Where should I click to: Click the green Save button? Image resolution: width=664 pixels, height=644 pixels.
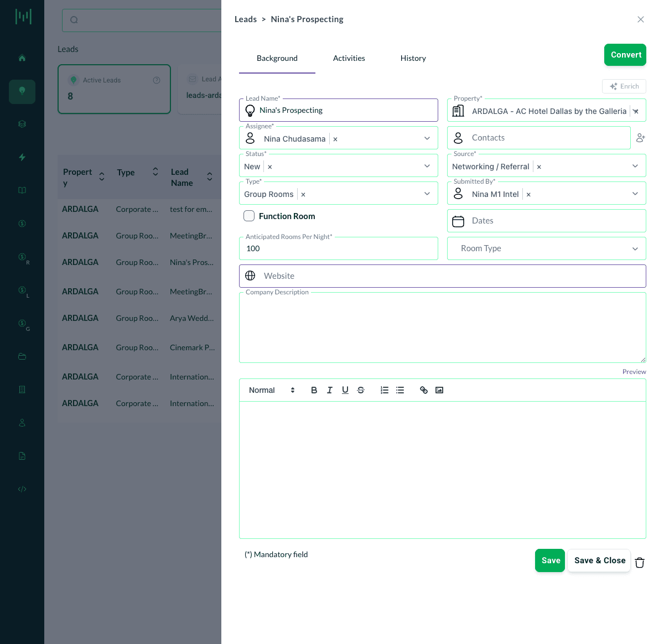coord(550,560)
